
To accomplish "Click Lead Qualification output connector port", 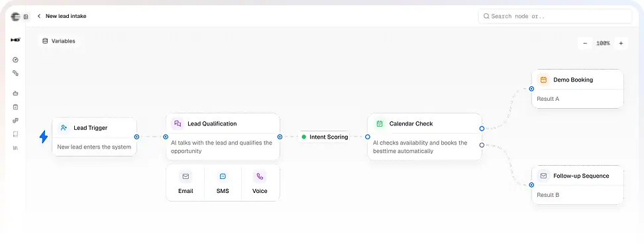I will (280, 137).
